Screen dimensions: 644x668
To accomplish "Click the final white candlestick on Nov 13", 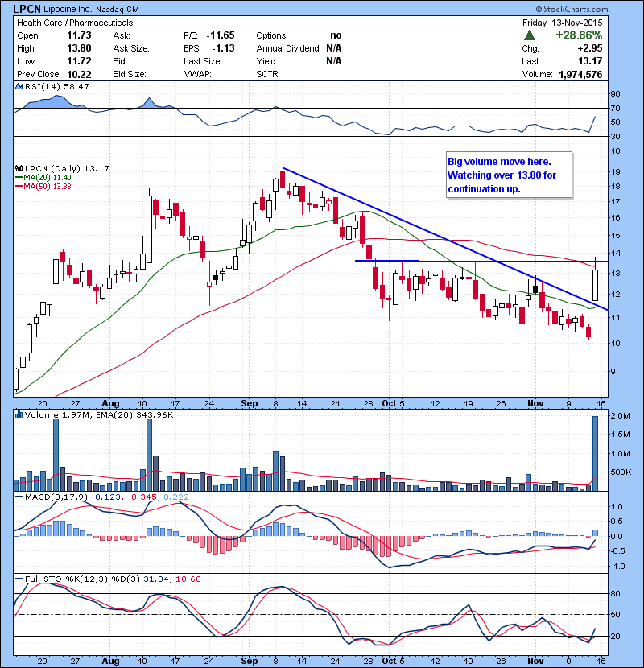I will [595, 285].
